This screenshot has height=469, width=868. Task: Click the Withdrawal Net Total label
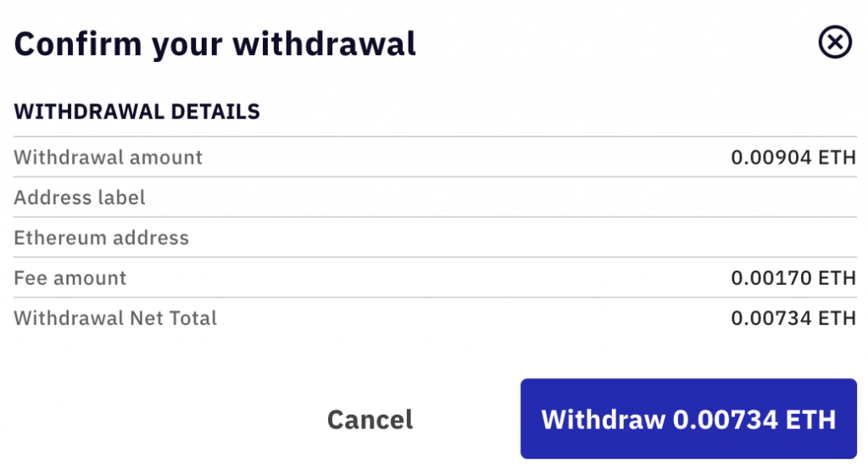[x=115, y=318]
